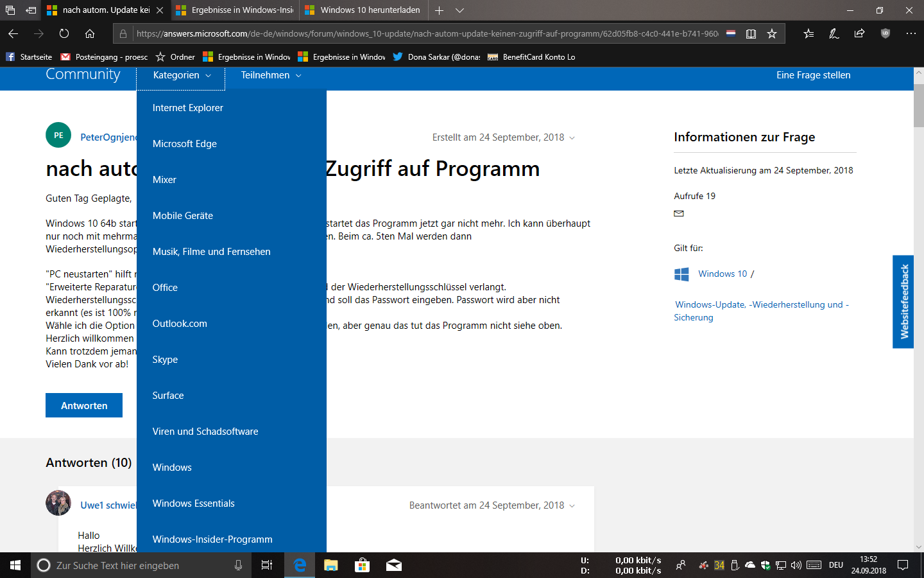This screenshot has width=924, height=578.
Task: Open Task View on taskbar
Action: pos(267,565)
